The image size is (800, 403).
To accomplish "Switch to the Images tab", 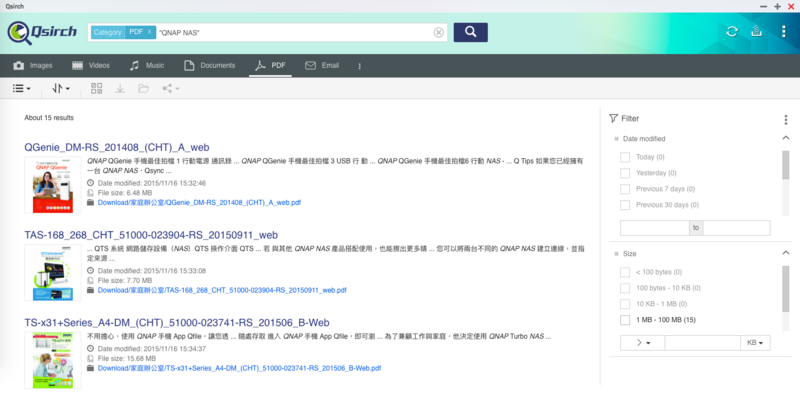I will 33,65.
